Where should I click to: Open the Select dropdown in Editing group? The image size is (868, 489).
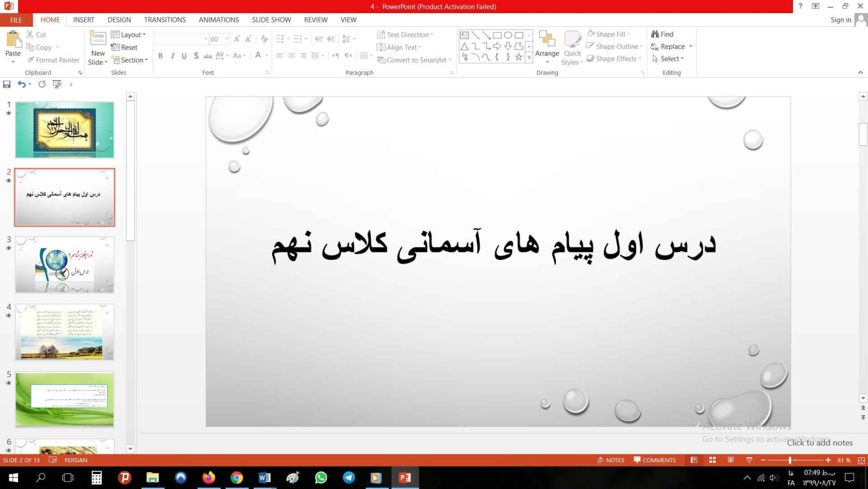point(668,59)
